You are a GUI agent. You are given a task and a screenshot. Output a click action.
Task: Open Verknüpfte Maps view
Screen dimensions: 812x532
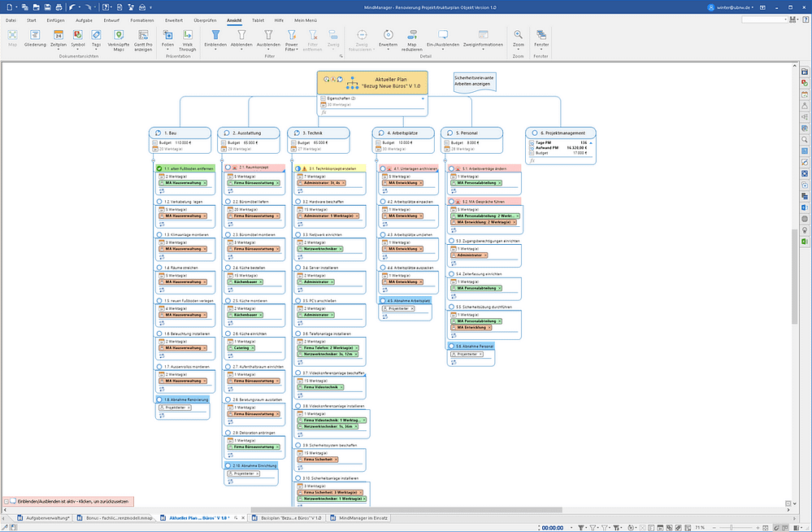[x=119, y=39]
